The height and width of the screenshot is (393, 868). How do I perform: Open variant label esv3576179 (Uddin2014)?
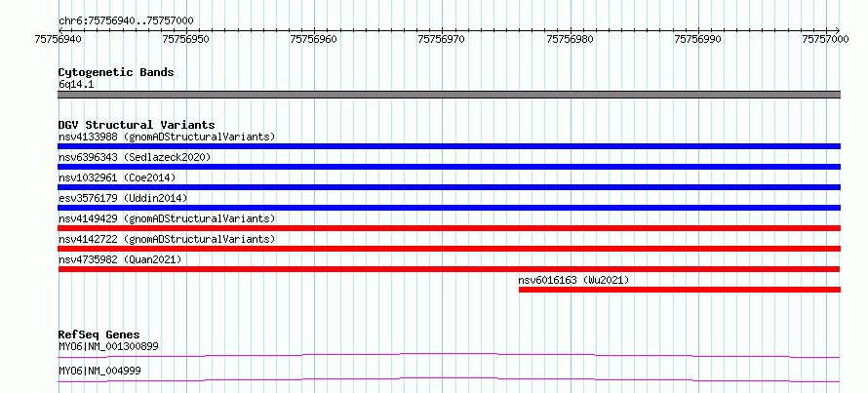(123, 198)
